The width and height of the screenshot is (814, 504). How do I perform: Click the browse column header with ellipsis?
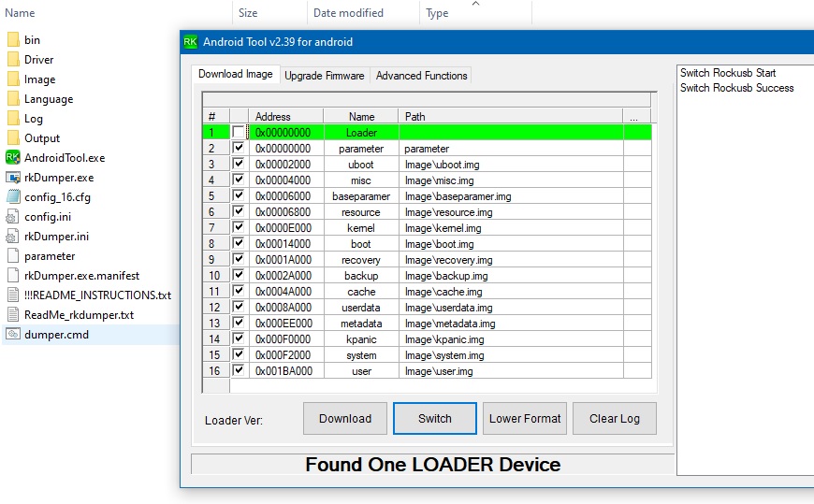(x=636, y=117)
